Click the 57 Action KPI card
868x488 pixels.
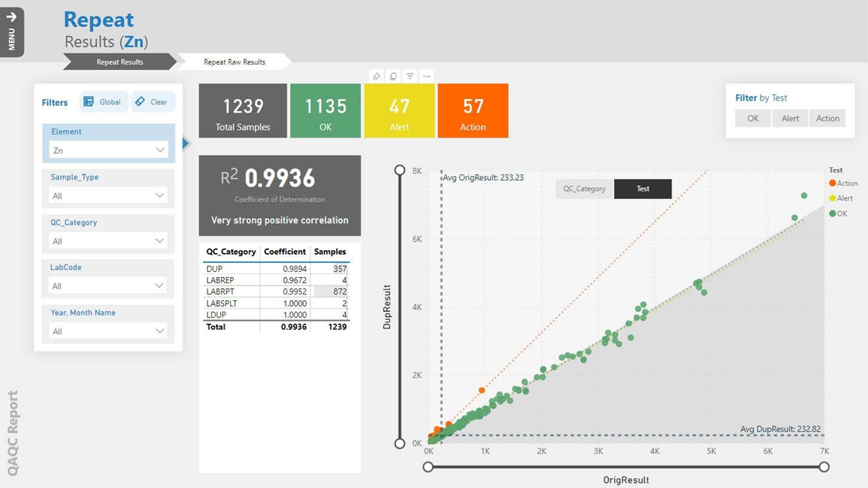(x=473, y=110)
